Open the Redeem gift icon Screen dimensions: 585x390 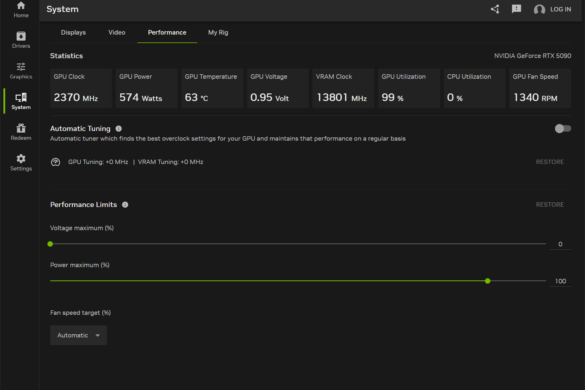21,128
